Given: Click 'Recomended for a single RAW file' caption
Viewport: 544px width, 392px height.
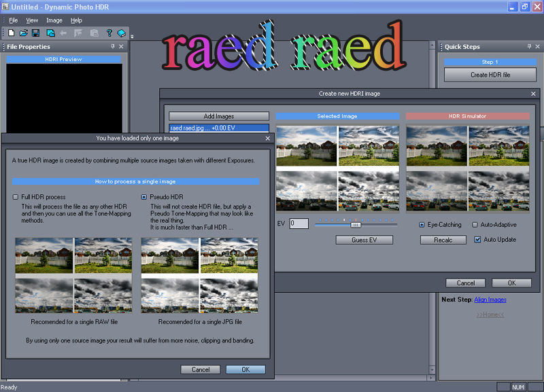Looking at the screenshot, I should [74, 322].
